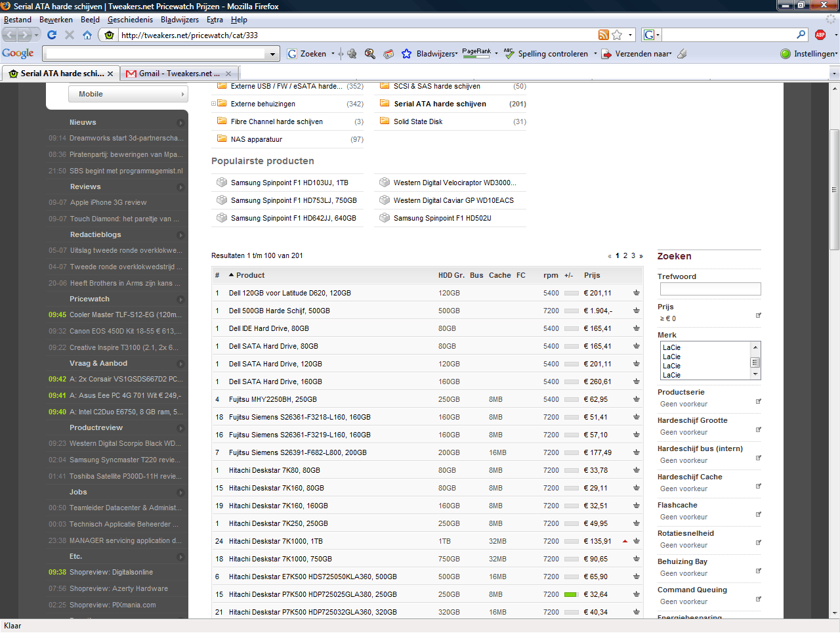
Task: Open Samsung Spinpoint F1 HD103UJ, 1TB product
Action: click(x=289, y=183)
